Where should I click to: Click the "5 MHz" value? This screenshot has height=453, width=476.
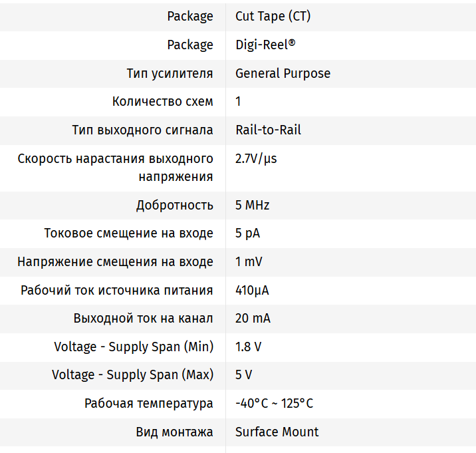click(252, 205)
